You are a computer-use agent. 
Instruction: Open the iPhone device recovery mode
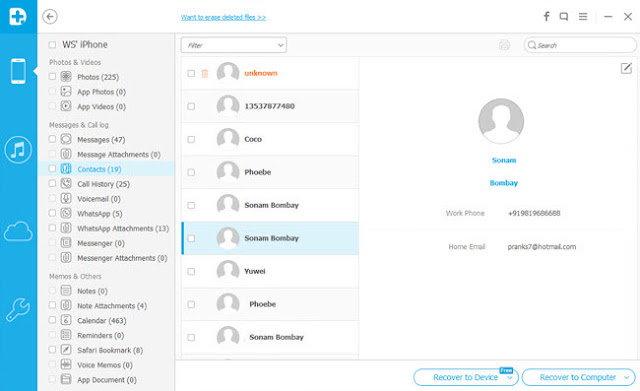tap(18, 71)
